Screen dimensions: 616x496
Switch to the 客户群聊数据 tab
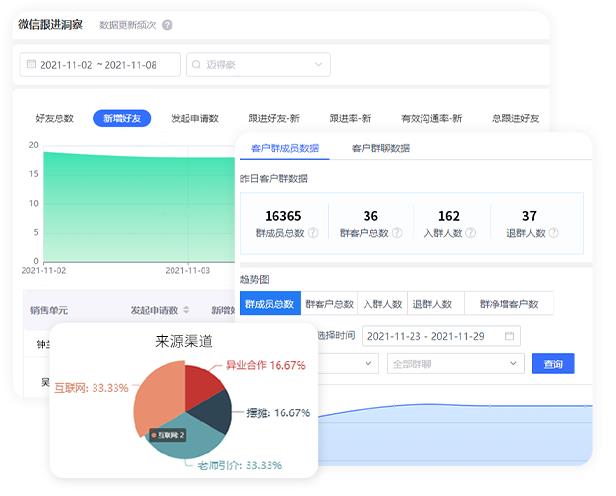click(x=381, y=148)
